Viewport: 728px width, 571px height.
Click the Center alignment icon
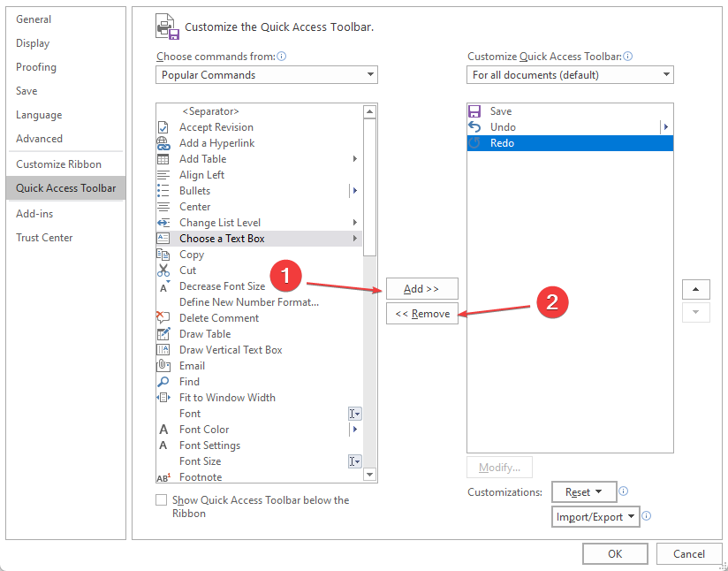(x=163, y=207)
